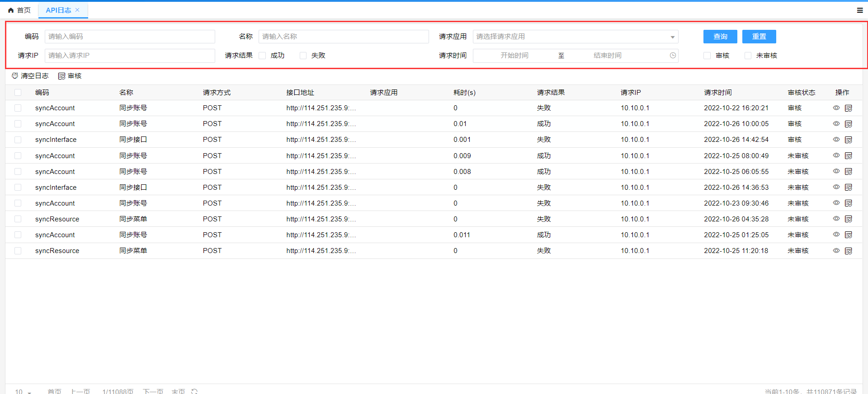Audit the 2022-10-25 01:25:05 log entry

click(x=849, y=235)
